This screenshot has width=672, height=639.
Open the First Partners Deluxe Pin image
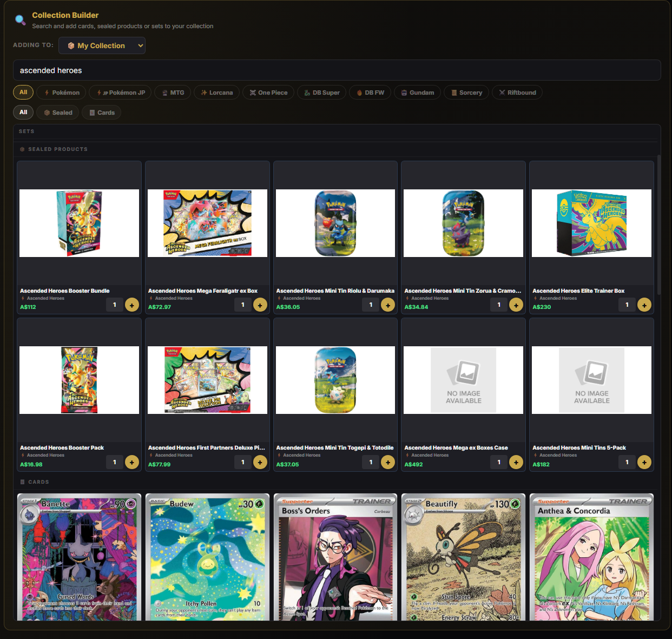[x=207, y=380]
